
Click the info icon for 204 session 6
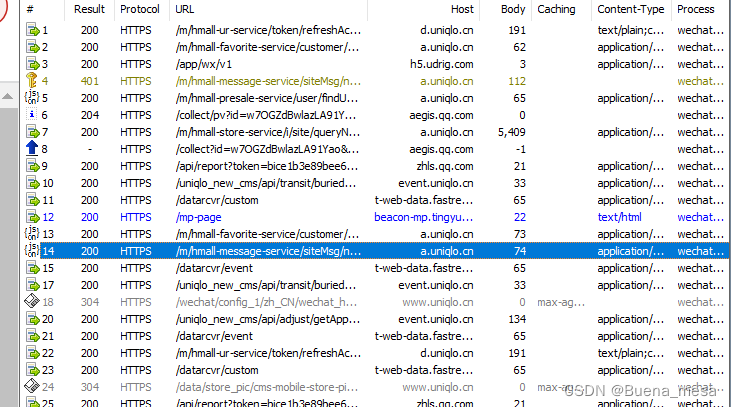click(32, 115)
